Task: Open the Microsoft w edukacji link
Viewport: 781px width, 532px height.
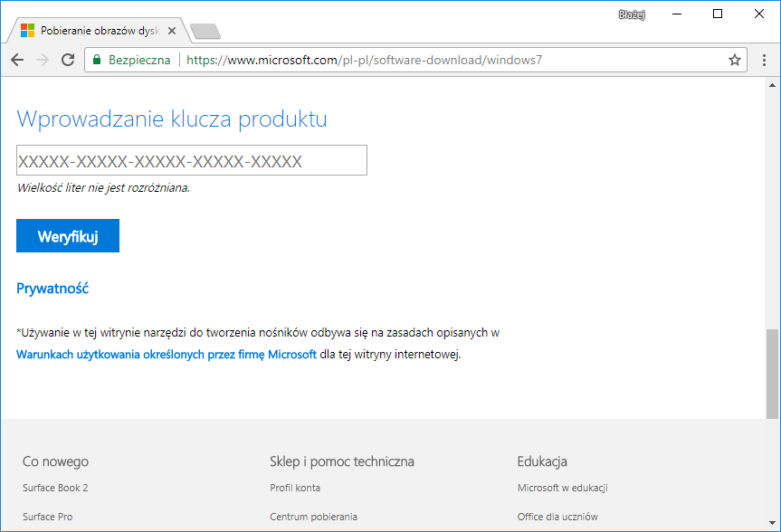Action: tap(562, 488)
